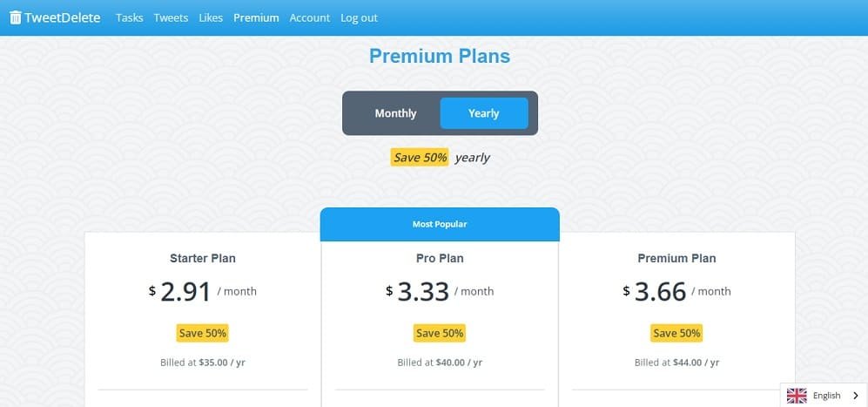Select the Premium nav item

[256, 17]
